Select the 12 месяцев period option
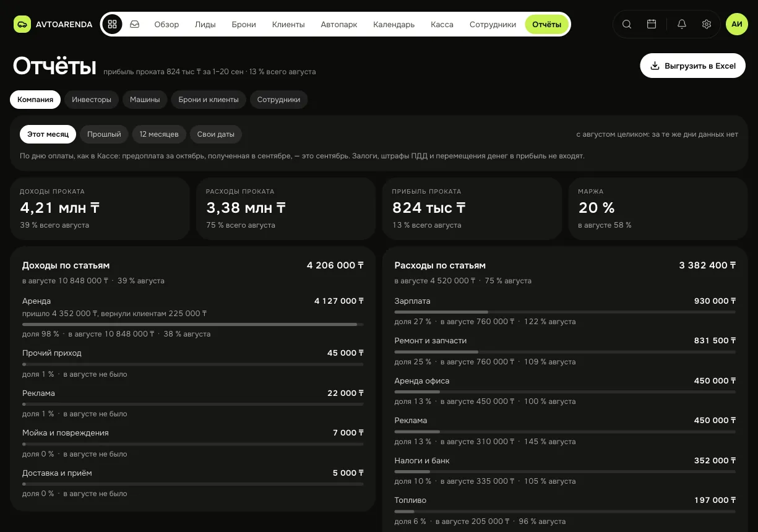This screenshot has height=532, width=758. point(159,134)
